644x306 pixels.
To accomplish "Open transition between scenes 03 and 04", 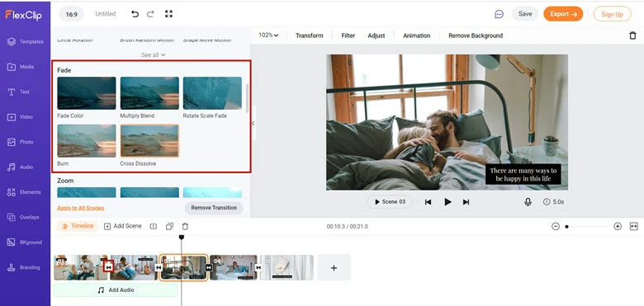I will pos(209,267).
